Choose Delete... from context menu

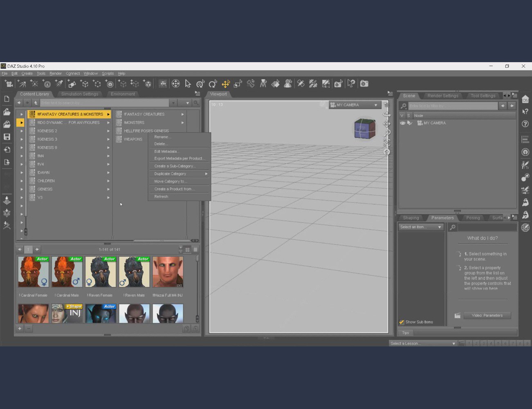[179, 144]
